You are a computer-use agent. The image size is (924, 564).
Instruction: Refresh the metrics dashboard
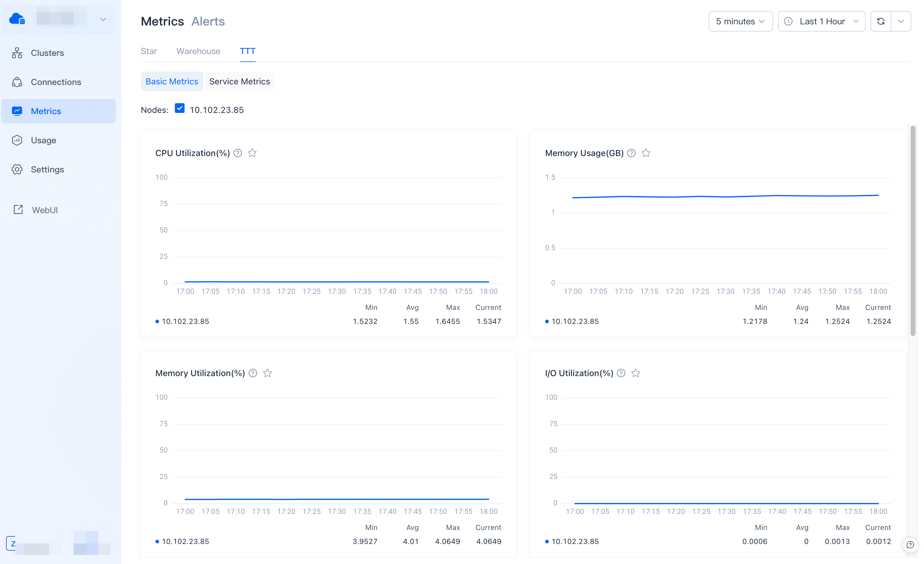point(881,21)
